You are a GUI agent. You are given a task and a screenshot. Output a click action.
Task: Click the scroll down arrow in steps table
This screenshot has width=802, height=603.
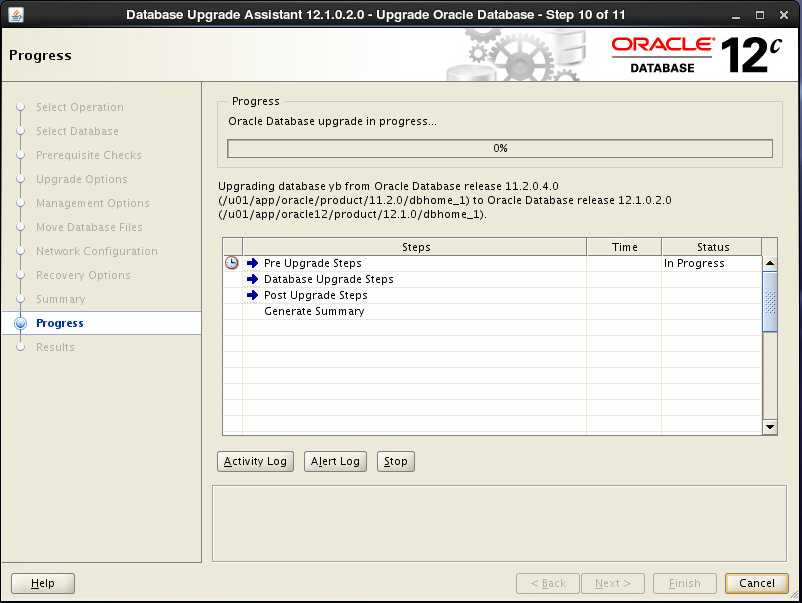(x=770, y=427)
